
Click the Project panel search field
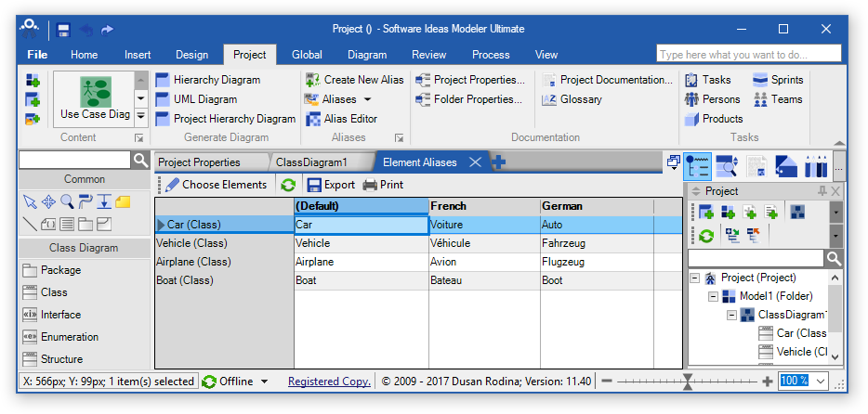tap(756, 258)
